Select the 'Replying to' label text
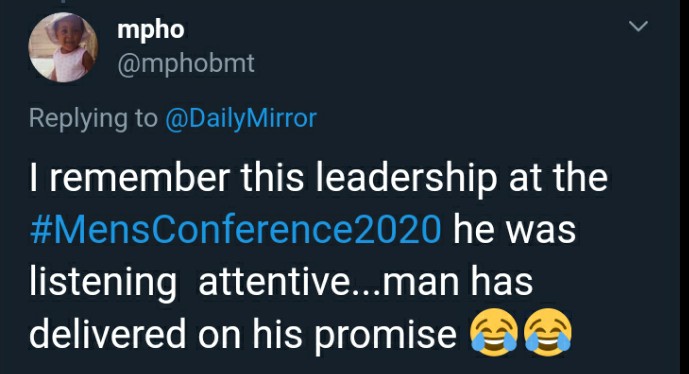This screenshot has height=374, width=689. pos(93,119)
